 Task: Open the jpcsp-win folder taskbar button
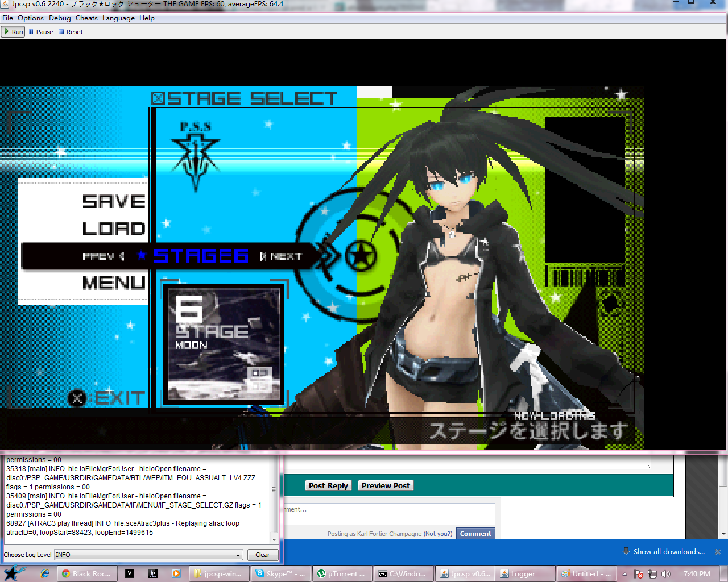click(x=219, y=573)
